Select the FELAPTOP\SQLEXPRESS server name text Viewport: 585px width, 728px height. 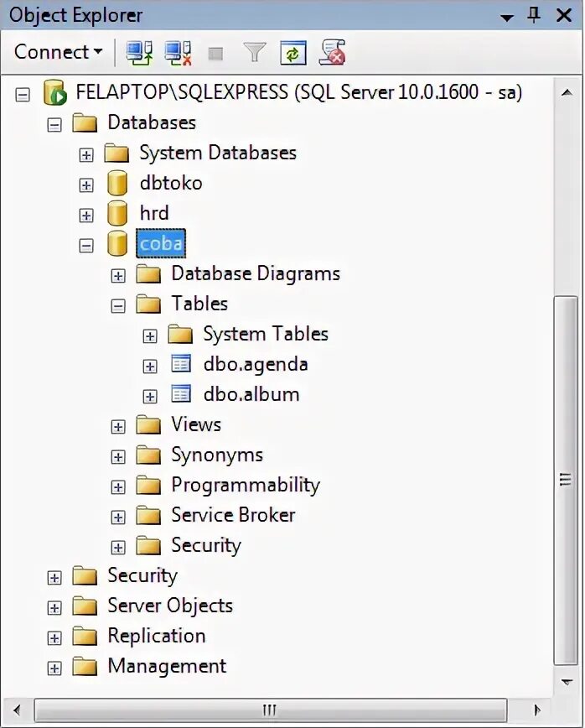[298, 92]
